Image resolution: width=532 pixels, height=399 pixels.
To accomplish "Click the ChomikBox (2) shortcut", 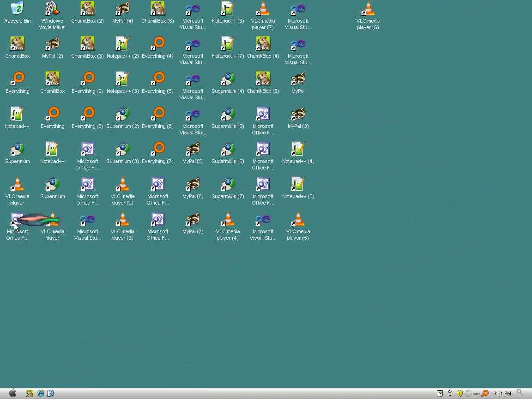I will pyautogui.click(x=88, y=12).
